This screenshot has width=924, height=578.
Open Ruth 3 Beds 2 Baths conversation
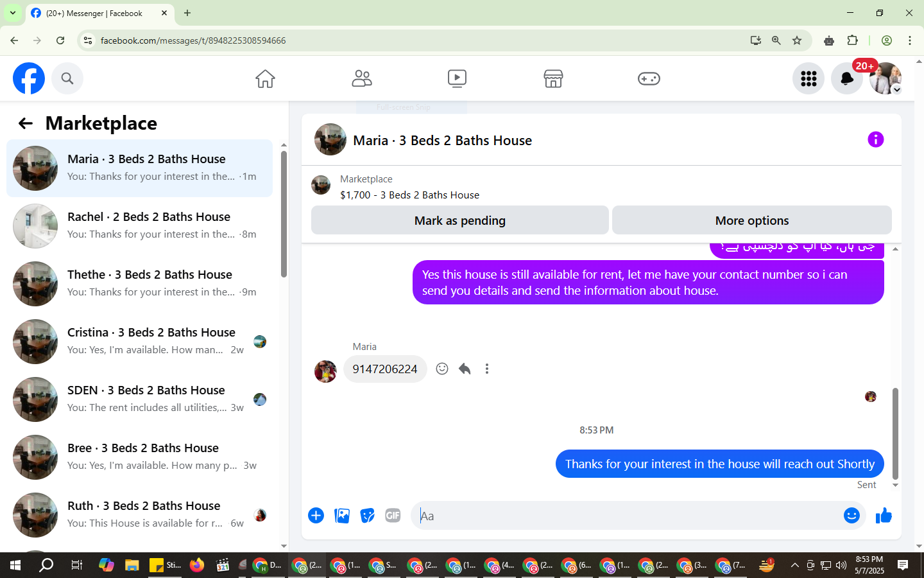[139, 515]
